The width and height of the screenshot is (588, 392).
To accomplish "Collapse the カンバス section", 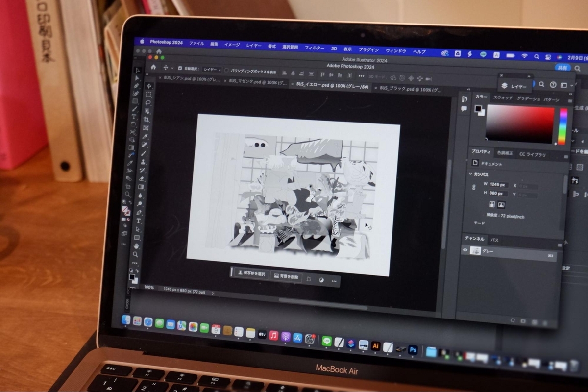I will pos(471,174).
